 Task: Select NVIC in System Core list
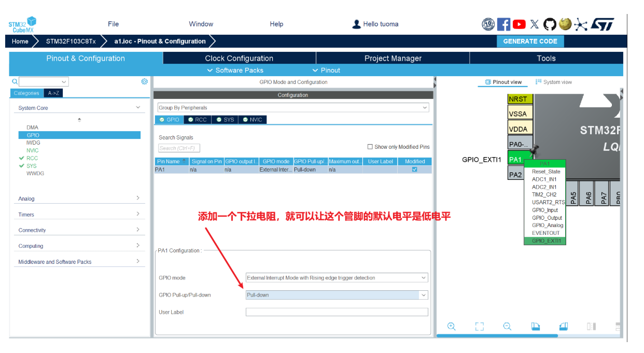(33, 150)
